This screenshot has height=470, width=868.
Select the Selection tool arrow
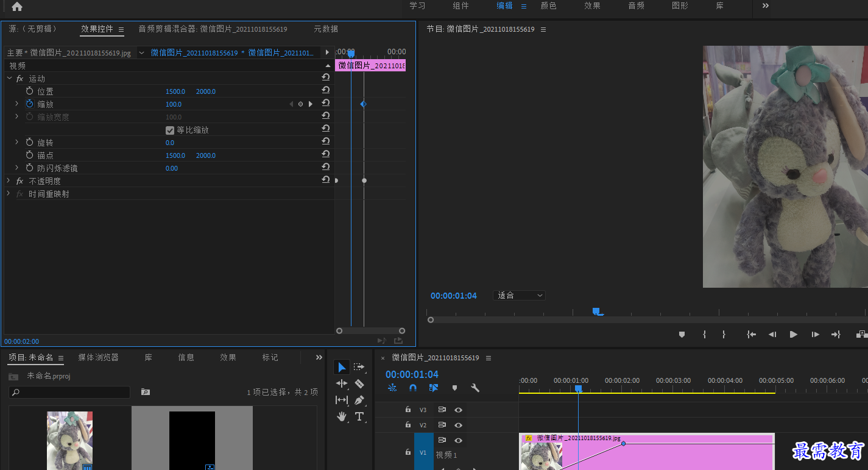coord(342,367)
